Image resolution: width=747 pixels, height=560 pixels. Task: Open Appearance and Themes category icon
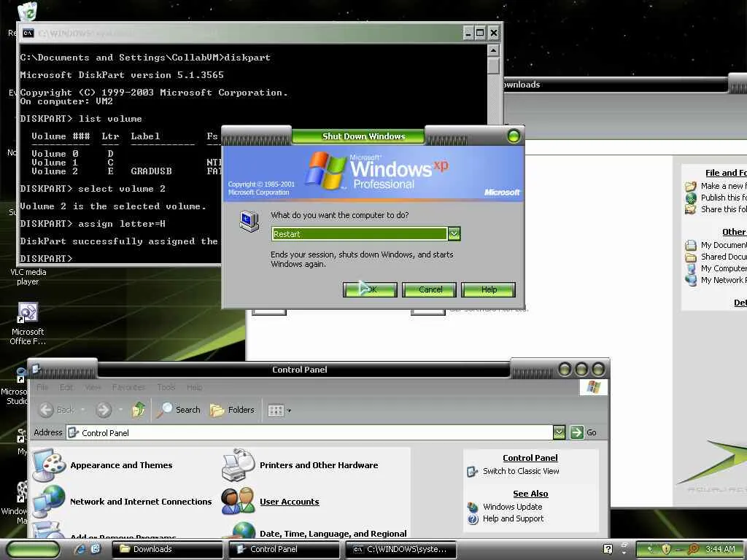click(49, 464)
